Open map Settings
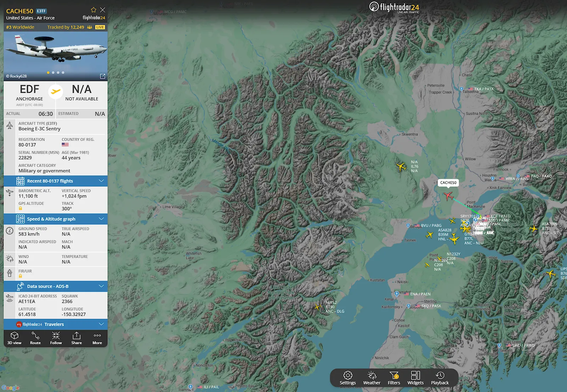This screenshot has height=392, width=567. 348,378
